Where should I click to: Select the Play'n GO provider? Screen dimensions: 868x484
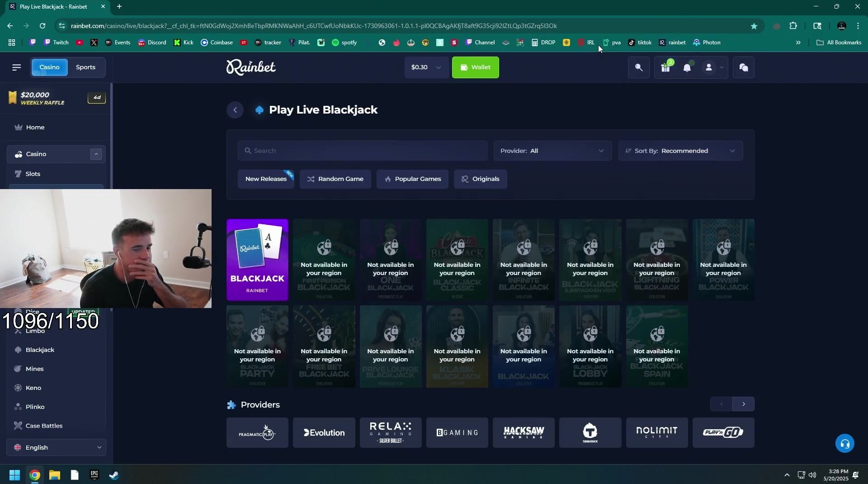click(x=723, y=433)
